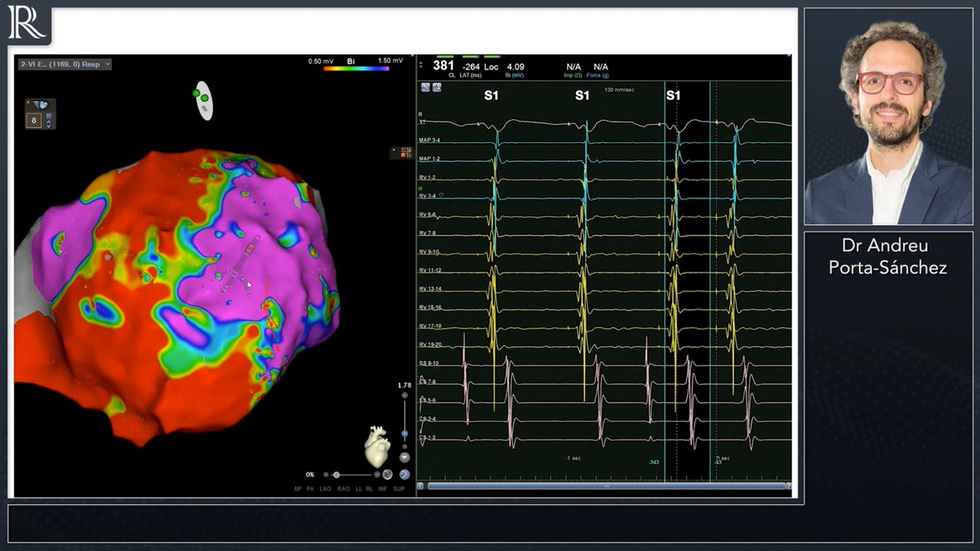Click the Loc indicator label

coord(492,67)
